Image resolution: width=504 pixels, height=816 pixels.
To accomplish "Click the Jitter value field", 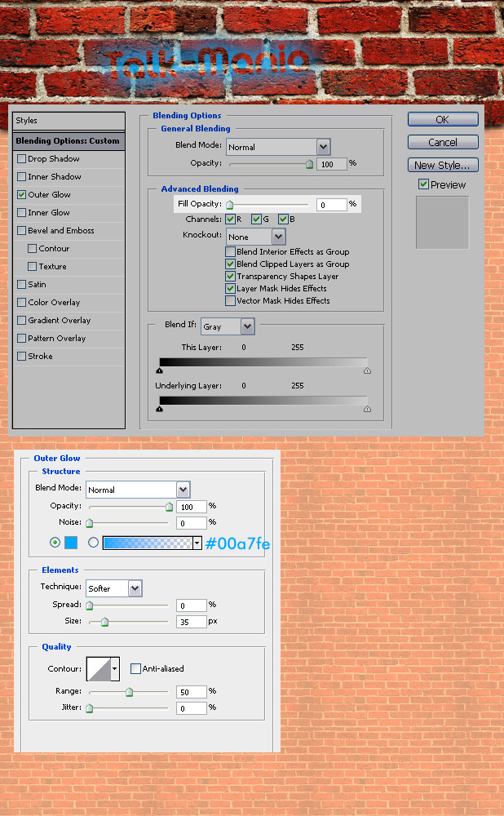I will (x=192, y=708).
